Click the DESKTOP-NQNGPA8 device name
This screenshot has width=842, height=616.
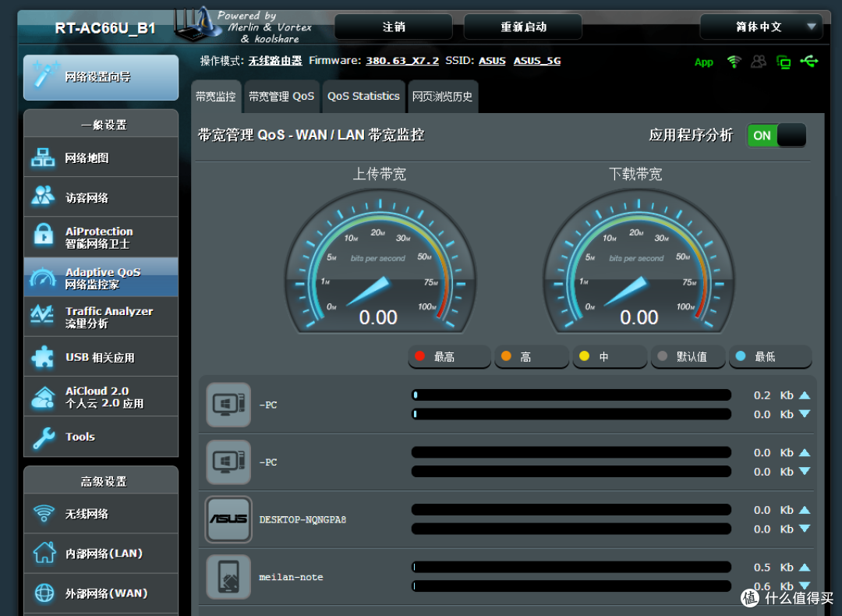302,520
